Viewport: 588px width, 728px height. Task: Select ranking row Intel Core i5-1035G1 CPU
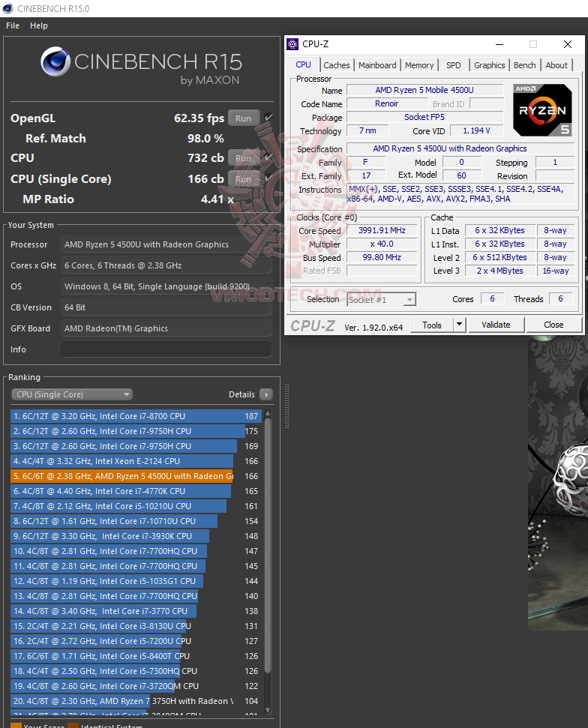coord(136,581)
